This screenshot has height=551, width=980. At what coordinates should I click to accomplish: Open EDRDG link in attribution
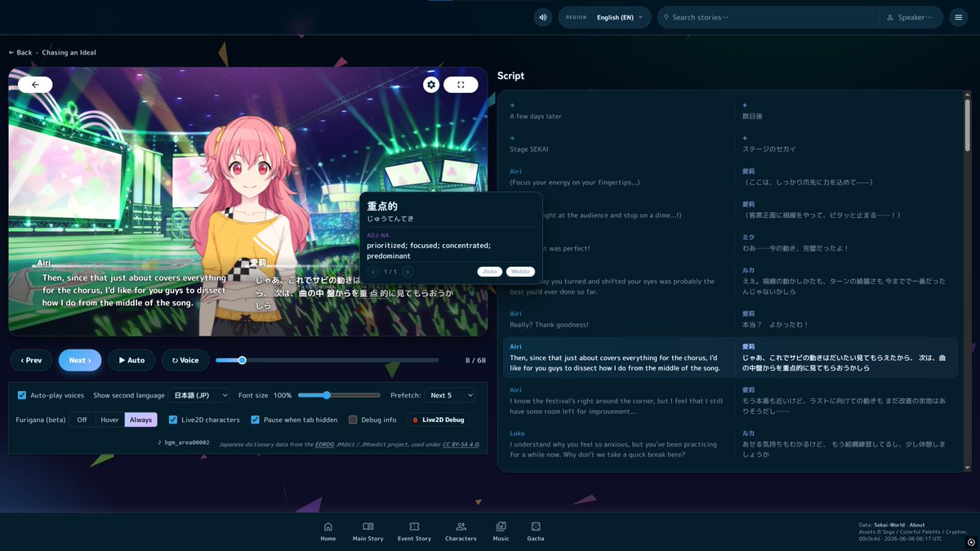click(324, 445)
